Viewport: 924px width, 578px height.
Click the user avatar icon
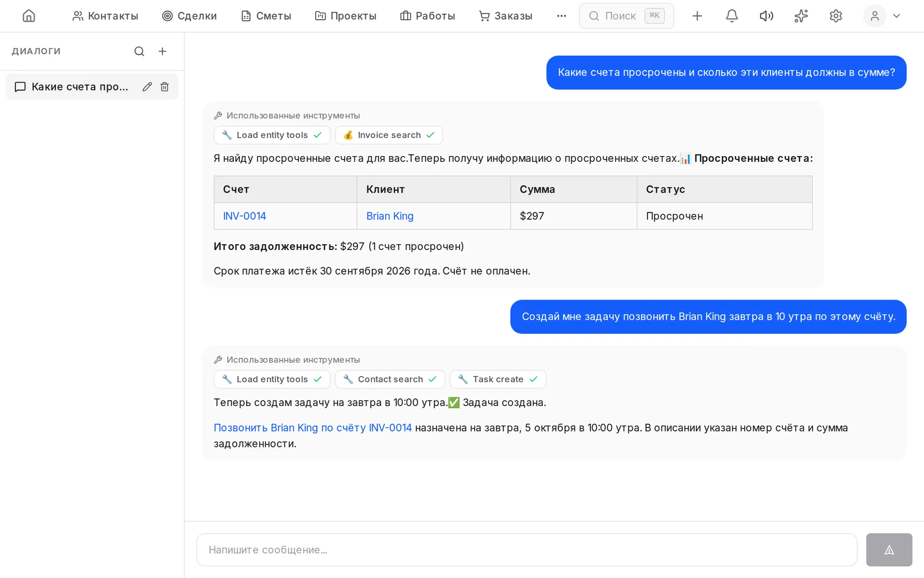pos(874,16)
